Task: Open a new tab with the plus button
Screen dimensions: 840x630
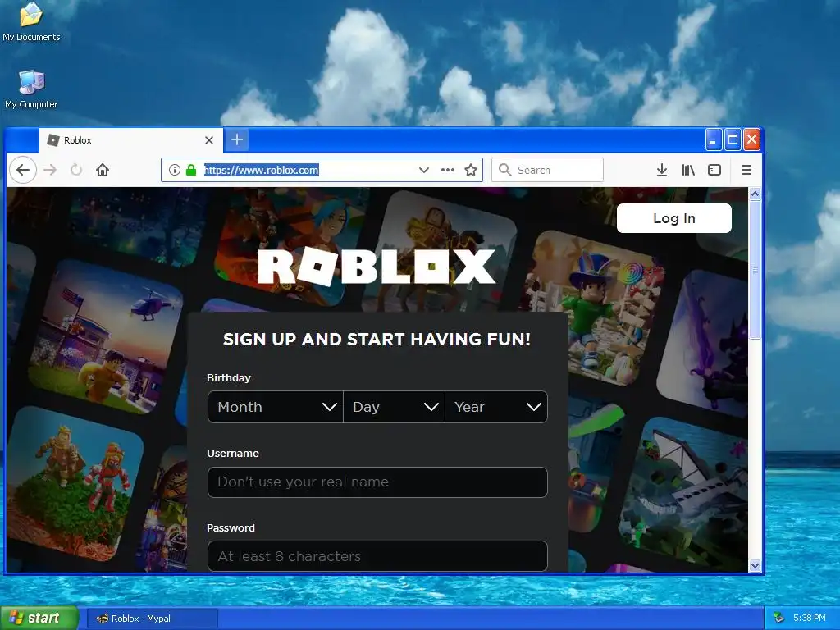Action: [237, 139]
